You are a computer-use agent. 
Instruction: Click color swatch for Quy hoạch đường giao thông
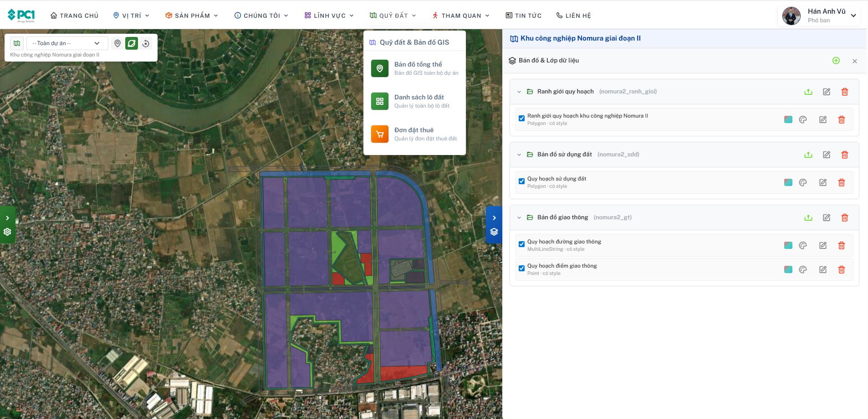coord(788,245)
